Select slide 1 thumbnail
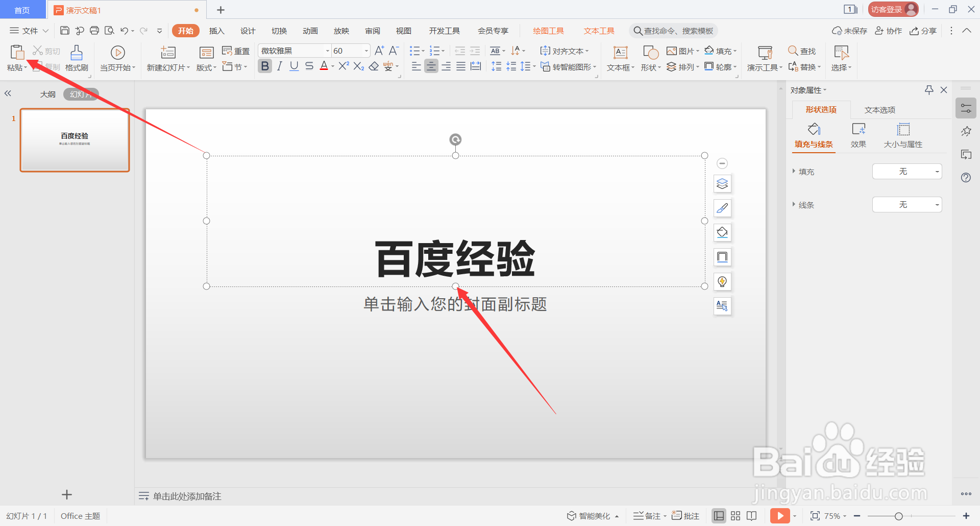980x526 pixels. point(75,139)
